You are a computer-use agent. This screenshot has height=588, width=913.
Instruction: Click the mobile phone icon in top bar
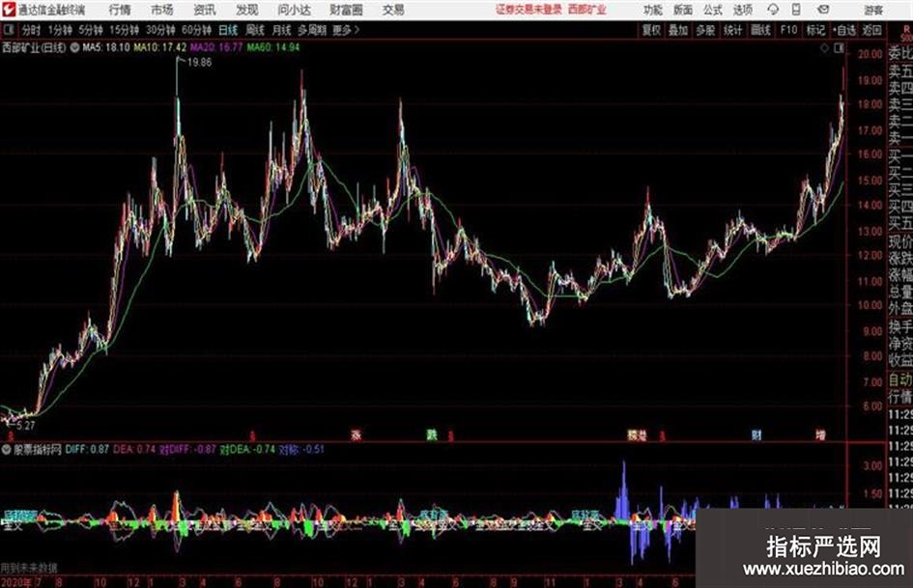796,10
